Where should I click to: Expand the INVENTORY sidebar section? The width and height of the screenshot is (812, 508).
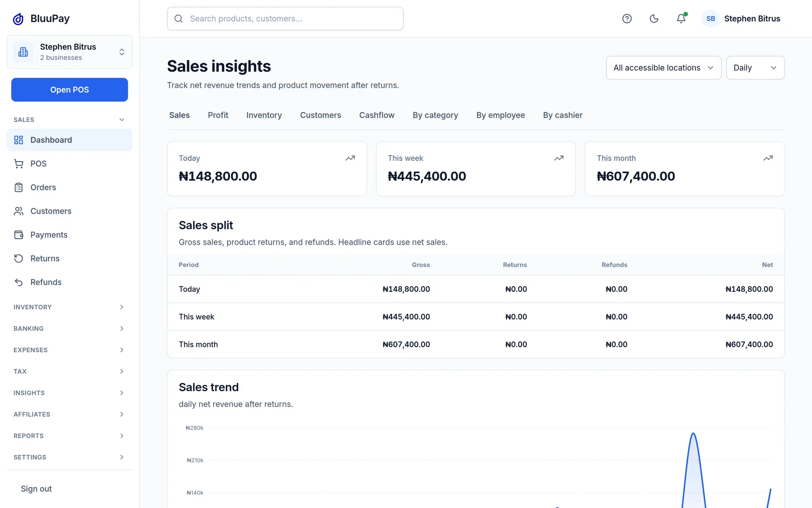coord(69,307)
